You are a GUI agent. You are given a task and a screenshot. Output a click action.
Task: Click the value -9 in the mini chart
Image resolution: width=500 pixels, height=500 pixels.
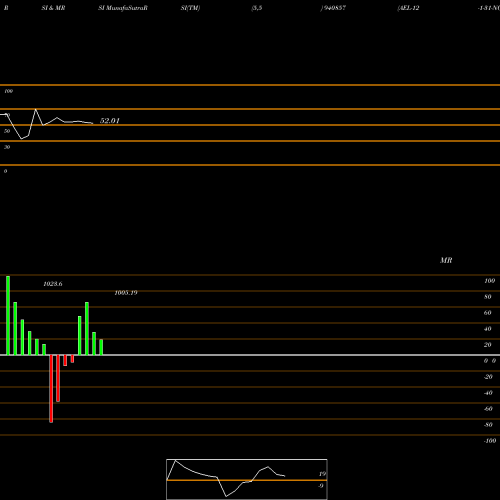(321, 486)
